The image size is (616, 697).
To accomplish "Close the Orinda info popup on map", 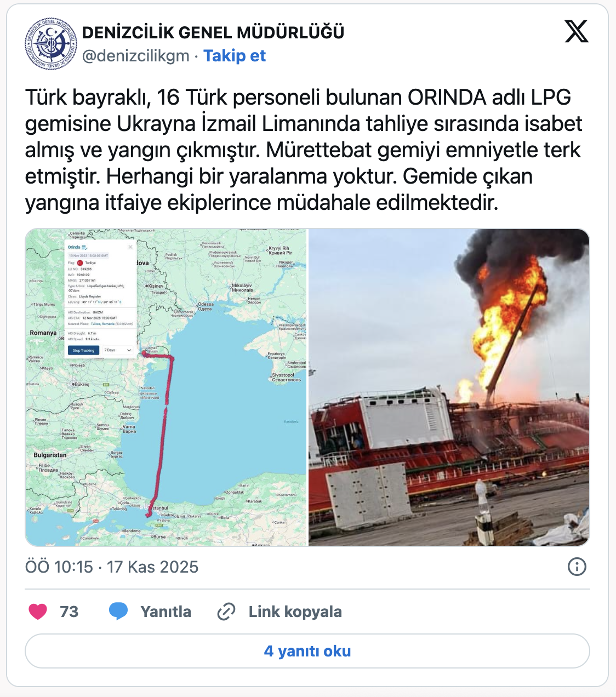I will tap(130, 247).
